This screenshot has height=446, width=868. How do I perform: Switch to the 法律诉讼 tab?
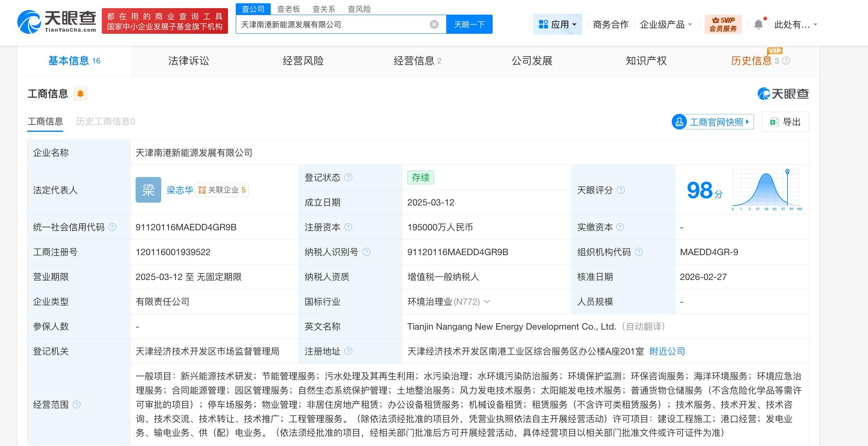(189, 61)
